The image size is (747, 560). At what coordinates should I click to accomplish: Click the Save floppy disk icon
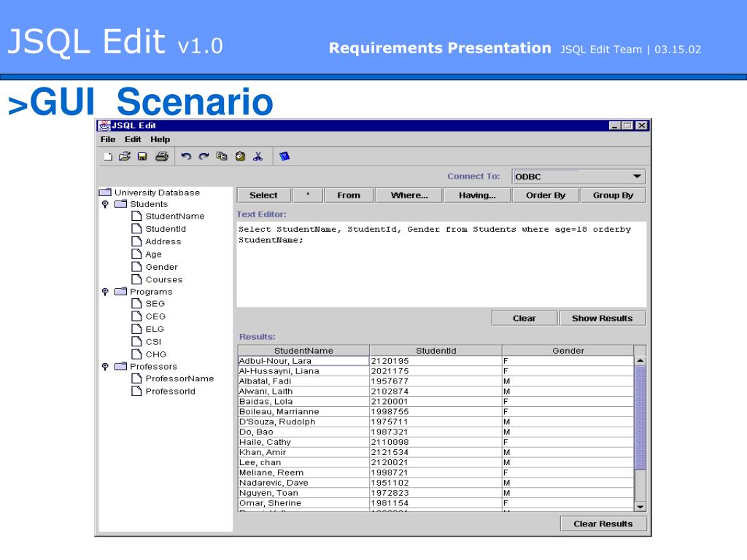point(142,157)
